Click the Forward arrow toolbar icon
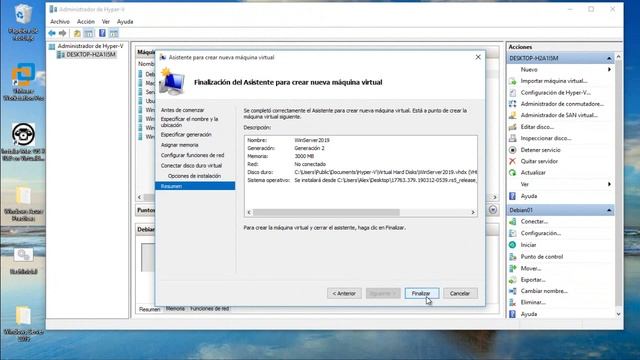Viewport: 640px width, 360px height. tap(62, 33)
